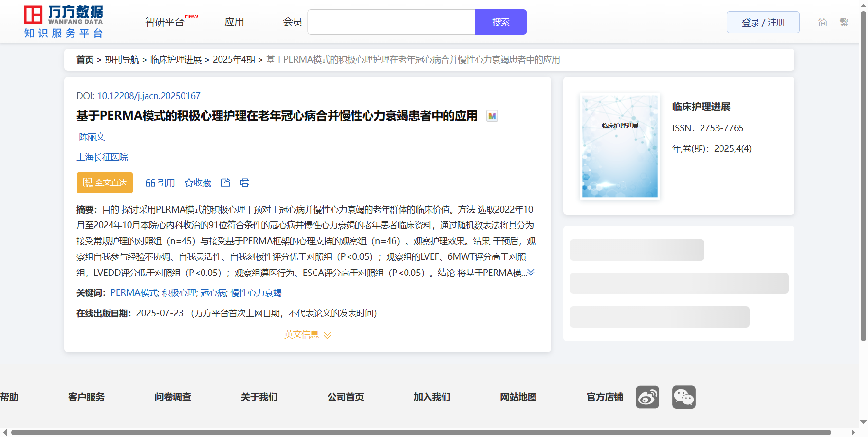Go to 首页 in breadcrumb
Image resolution: width=868 pixels, height=437 pixels.
pos(85,60)
